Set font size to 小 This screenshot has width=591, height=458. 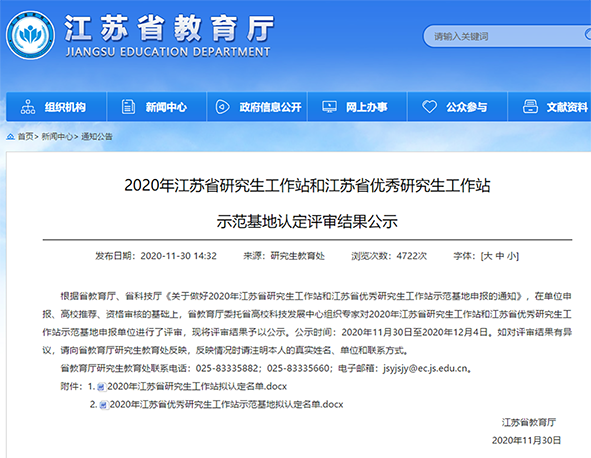coord(512,256)
